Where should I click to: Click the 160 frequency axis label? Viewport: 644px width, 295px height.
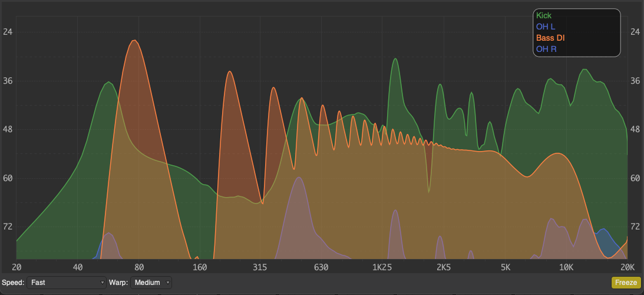pyautogui.click(x=200, y=267)
